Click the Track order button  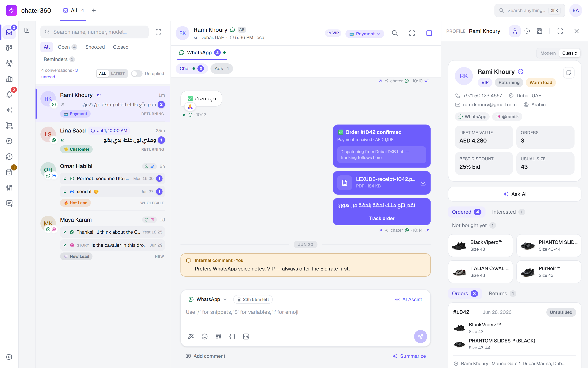(381, 218)
